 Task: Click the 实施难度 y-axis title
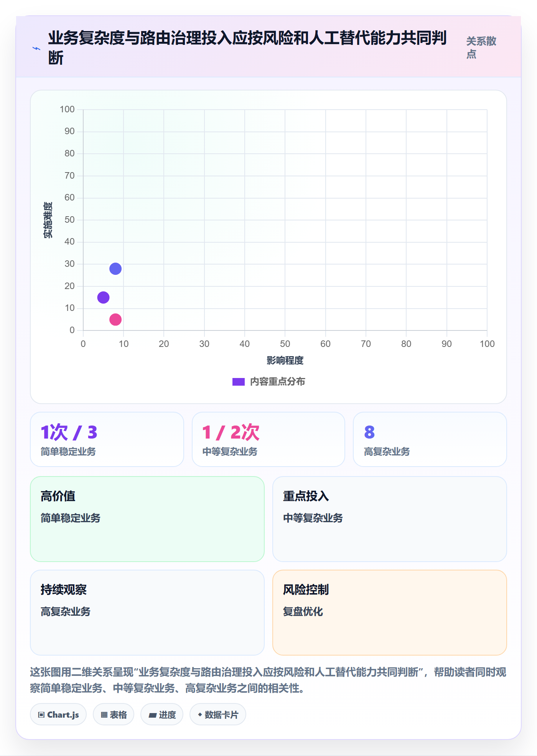tap(48, 220)
